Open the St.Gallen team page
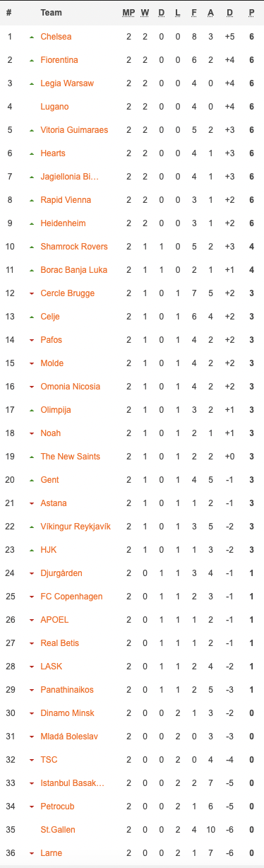Screen dimensions: 264x868 coord(58,830)
